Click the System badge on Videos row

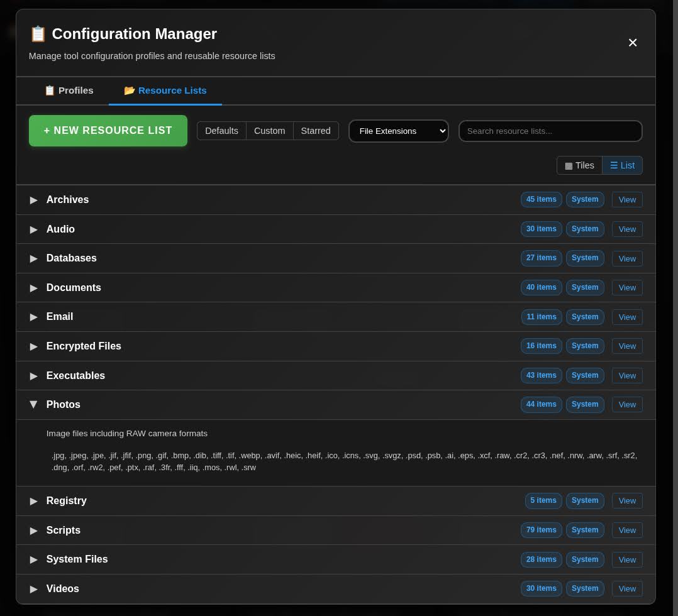click(x=585, y=588)
